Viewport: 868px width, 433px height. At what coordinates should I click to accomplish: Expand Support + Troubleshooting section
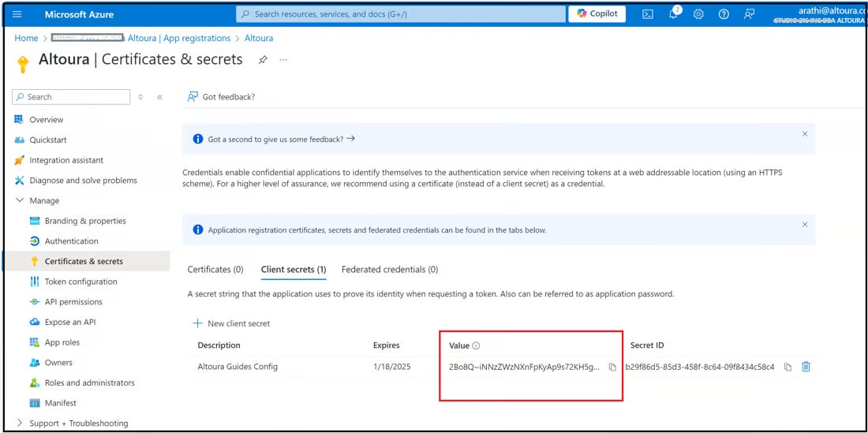[x=79, y=423]
